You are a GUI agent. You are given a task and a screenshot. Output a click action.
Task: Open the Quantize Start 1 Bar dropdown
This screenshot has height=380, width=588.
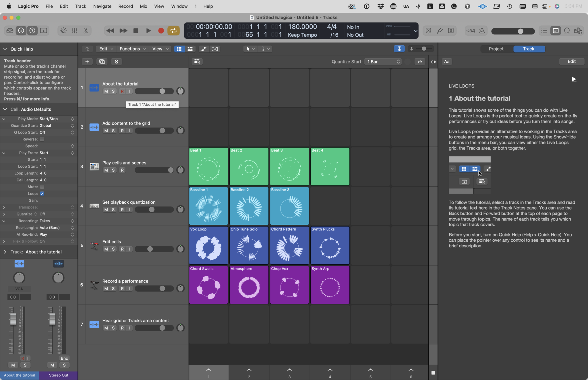point(383,61)
